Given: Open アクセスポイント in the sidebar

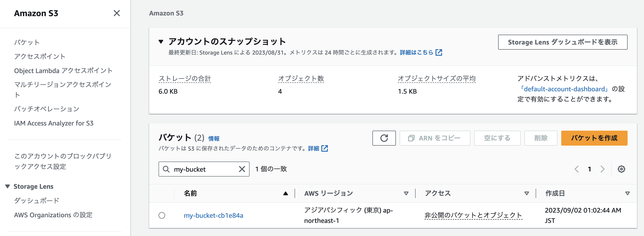Looking at the screenshot, I should [40, 56].
